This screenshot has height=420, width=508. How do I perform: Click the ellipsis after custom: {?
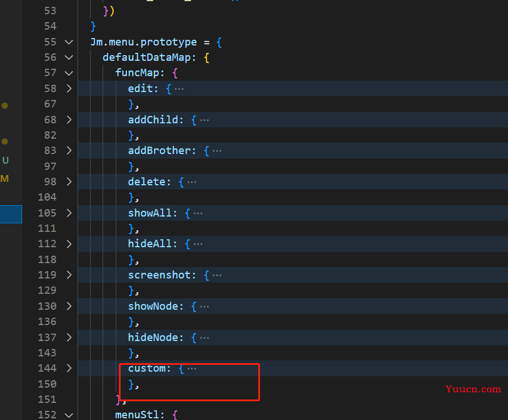coord(192,368)
